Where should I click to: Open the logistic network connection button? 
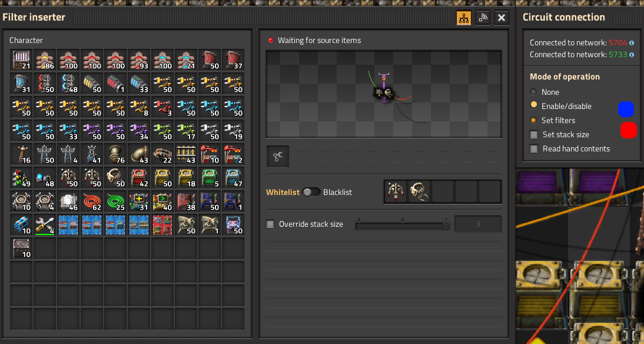pos(483,18)
